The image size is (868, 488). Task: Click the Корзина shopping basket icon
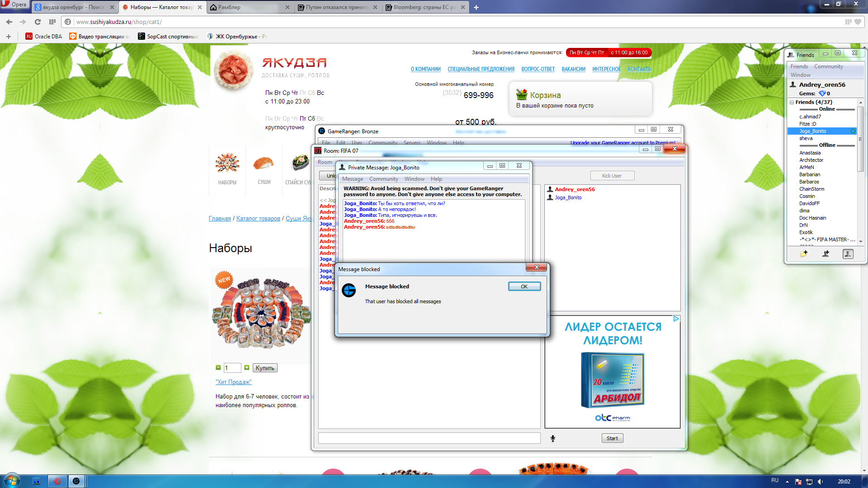coord(522,94)
